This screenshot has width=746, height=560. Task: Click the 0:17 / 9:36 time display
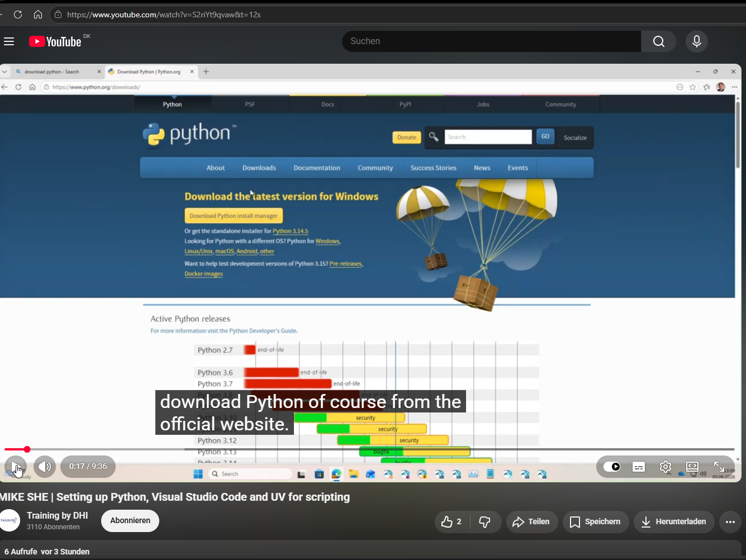coord(88,467)
